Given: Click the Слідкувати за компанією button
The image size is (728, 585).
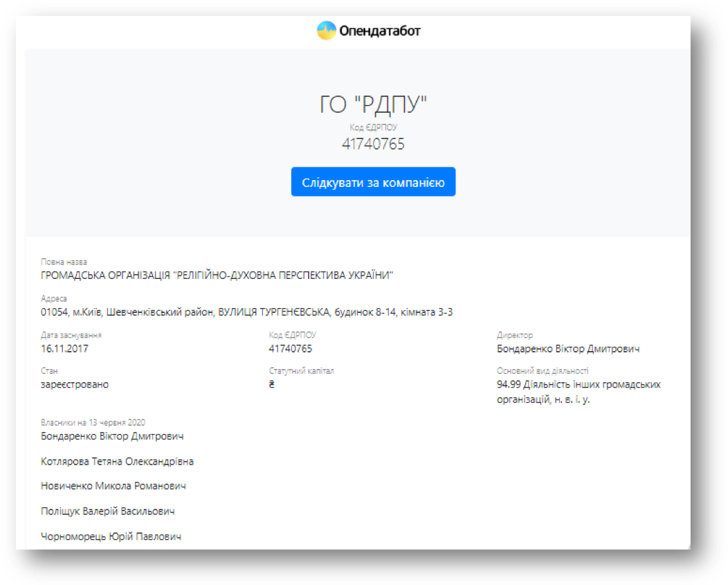Looking at the screenshot, I should [373, 181].
